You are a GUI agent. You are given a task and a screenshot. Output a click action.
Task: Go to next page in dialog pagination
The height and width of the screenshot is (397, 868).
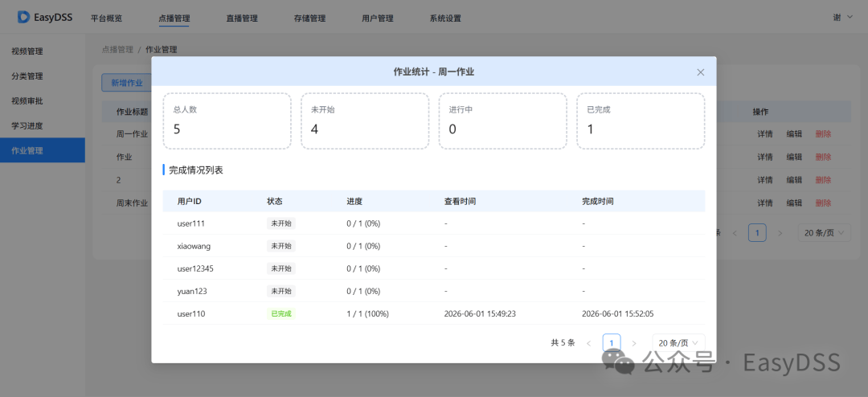coord(634,343)
